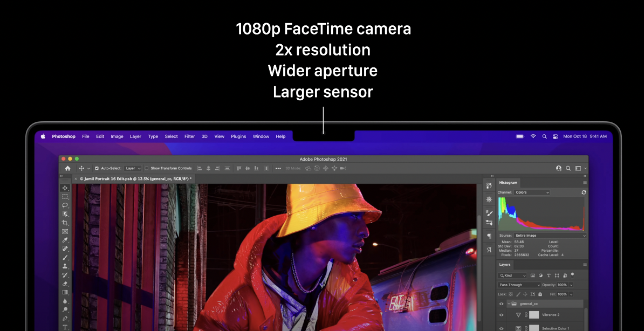Screen dimensions: 644x331
Task: Click align vertical centers icon
Action: pos(248,168)
